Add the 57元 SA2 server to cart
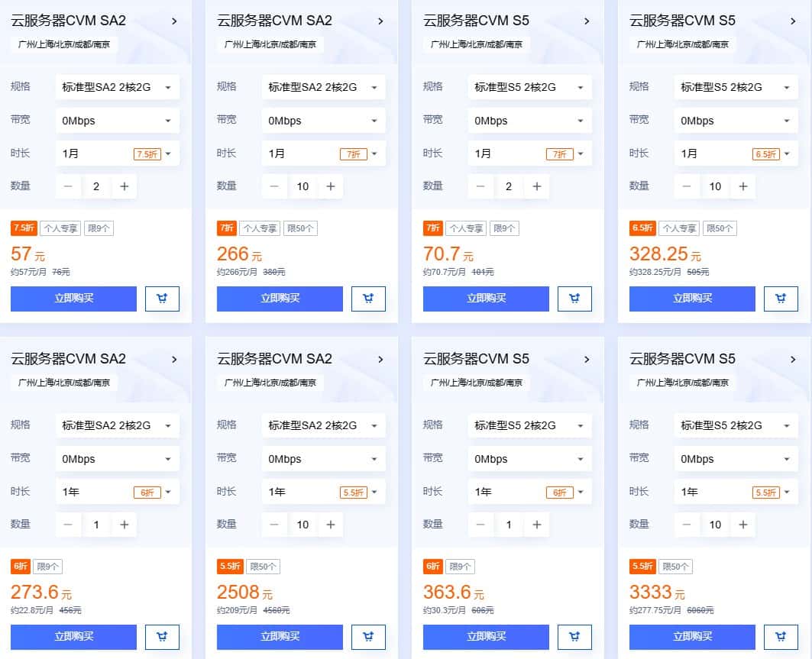 [162, 299]
